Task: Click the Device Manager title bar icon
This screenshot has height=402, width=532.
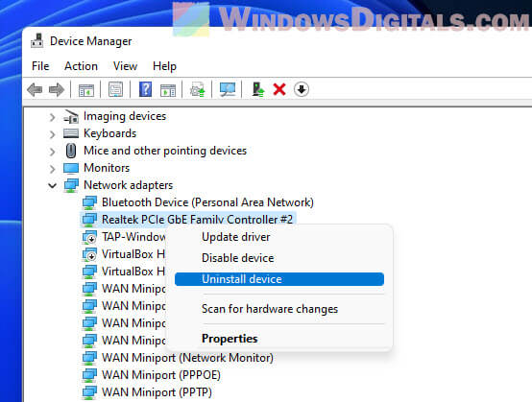Action: [x=37, y=41]
